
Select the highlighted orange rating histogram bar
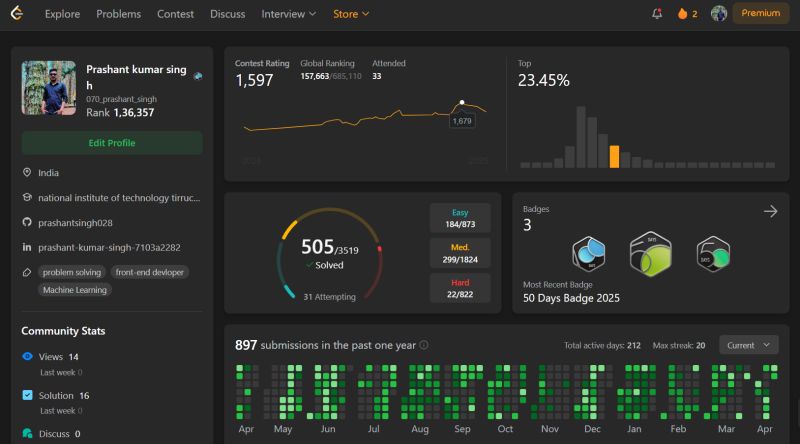(x=614, y=157)
